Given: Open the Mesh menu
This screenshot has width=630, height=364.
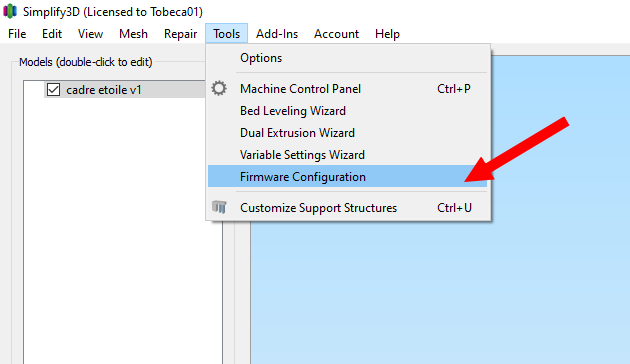Looking at the screenshot, I should 133,34.
